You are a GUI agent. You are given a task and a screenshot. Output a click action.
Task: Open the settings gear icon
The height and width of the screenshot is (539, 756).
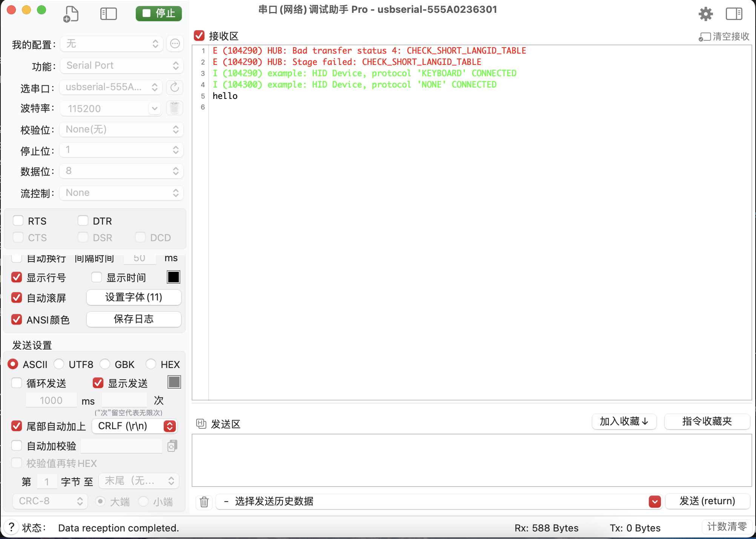click(x=705, y=14)
